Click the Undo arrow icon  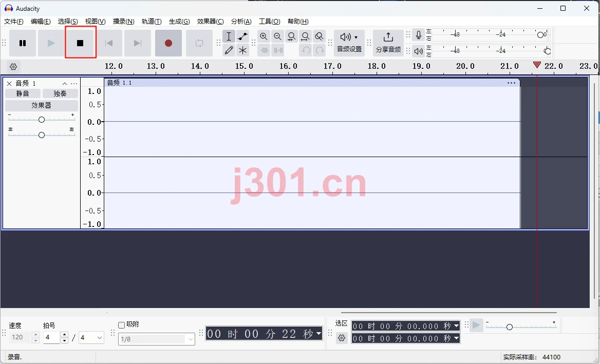coord(305,50)
